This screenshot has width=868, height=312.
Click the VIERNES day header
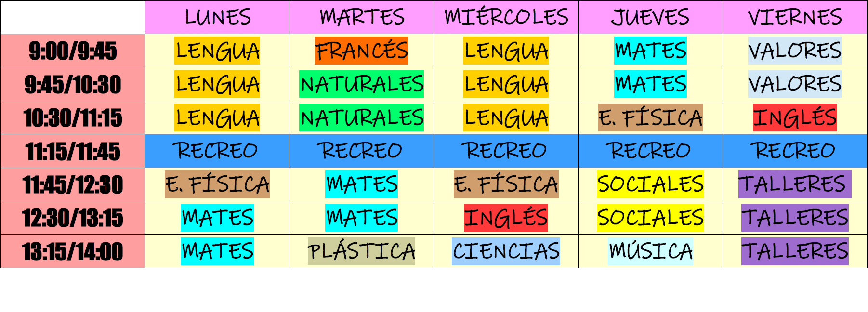(795, 17)
